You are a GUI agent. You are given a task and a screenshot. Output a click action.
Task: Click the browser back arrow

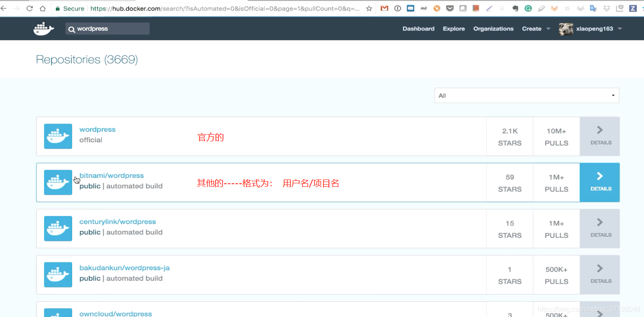(x=4, y=8)
